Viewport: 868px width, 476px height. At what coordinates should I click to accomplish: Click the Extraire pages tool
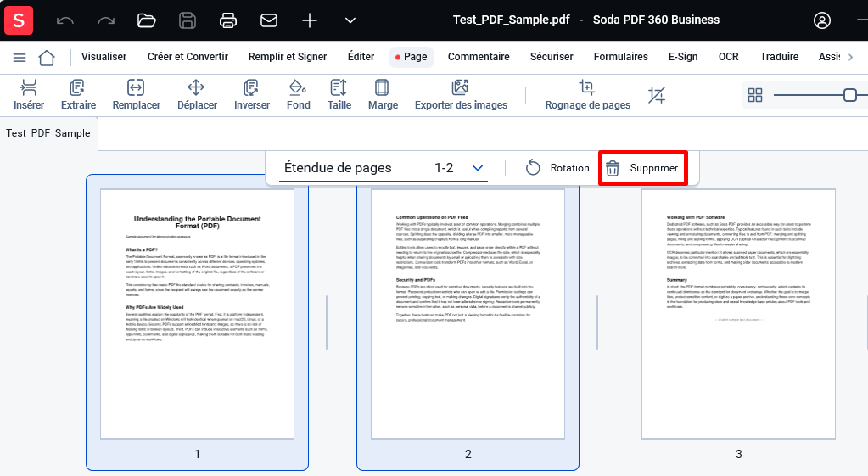point(78,95)
